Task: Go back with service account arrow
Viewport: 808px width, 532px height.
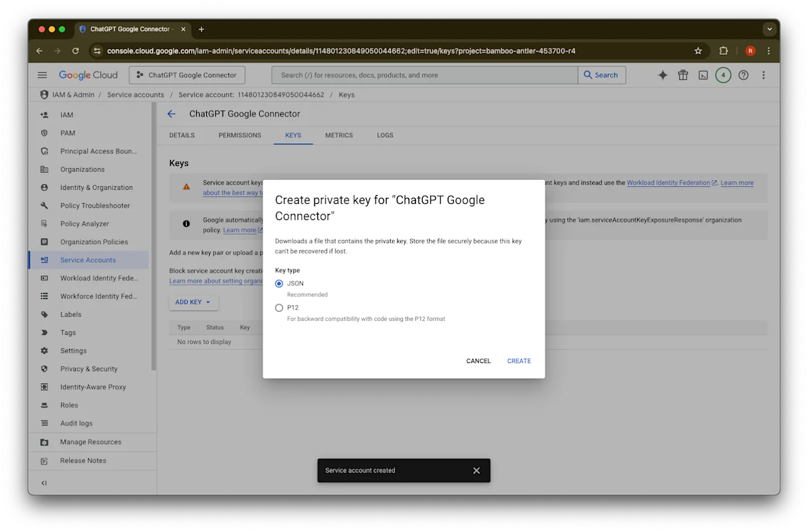Action: [171, 114]
